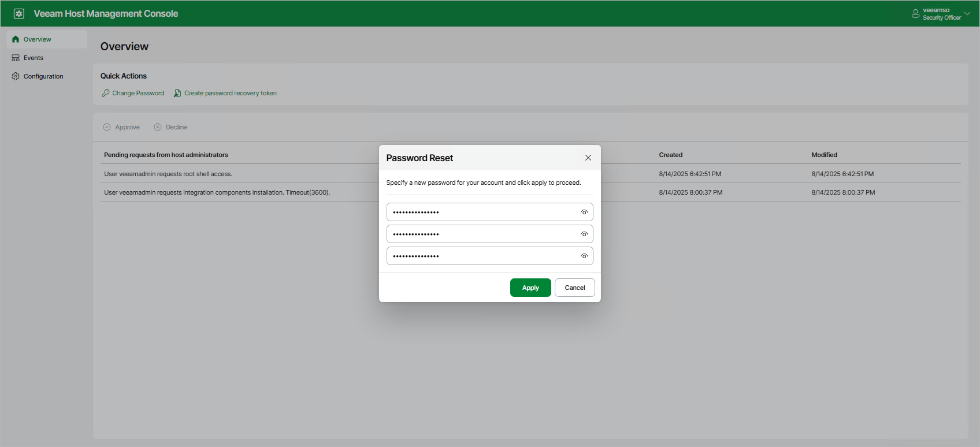
Task: Reveal the first password field contents
Action: pos(584,213)
